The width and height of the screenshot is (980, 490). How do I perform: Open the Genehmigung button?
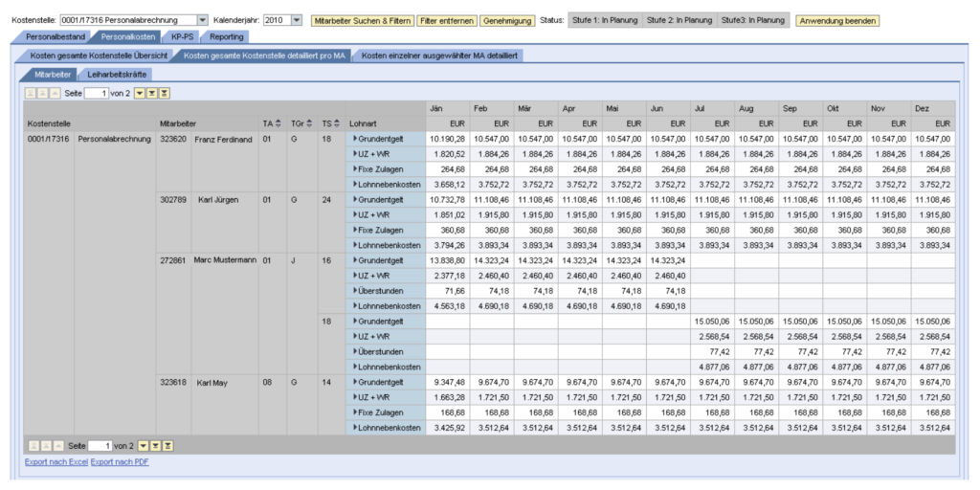pyautogui.click(x=507, y=21)
